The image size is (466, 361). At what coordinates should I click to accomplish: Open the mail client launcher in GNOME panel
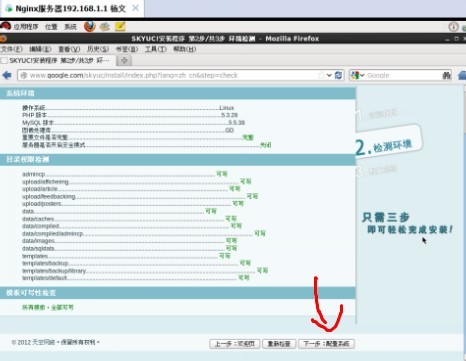105,26
